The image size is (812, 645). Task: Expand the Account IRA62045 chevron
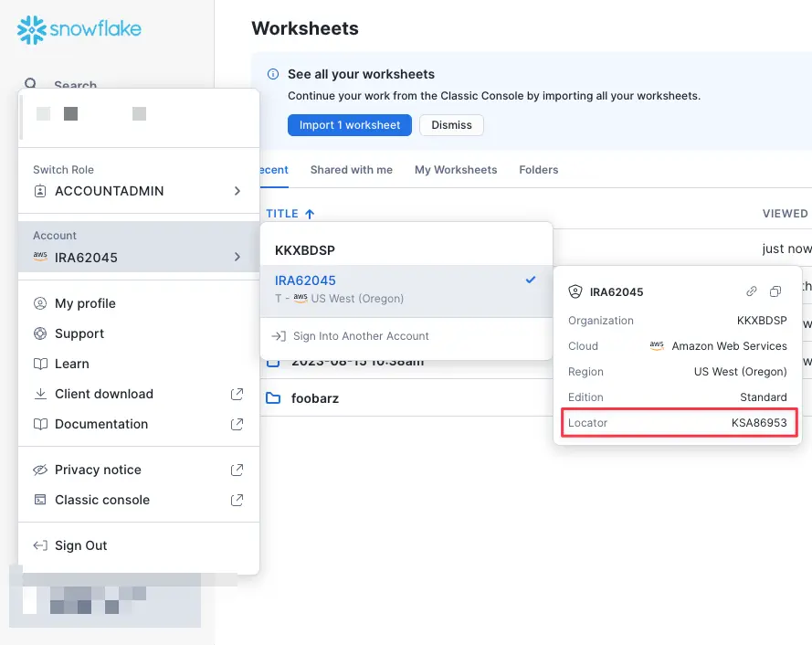pyautogui.click(x=237, y=257)
